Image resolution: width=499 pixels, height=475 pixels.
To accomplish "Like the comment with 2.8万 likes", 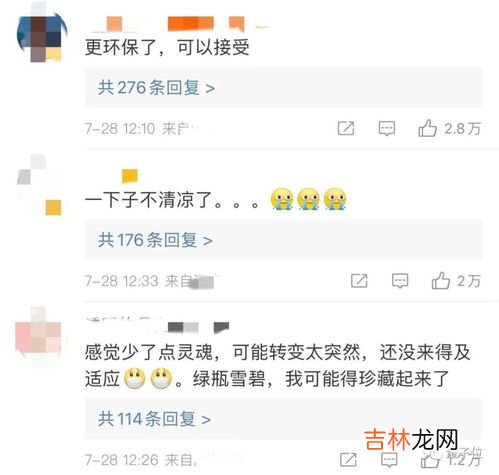I will point(427,128).
